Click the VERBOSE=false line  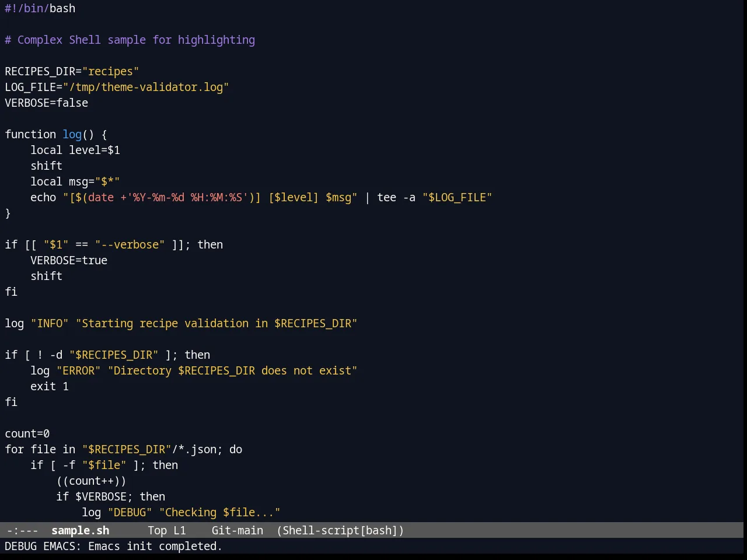click(x=47, y=103)
